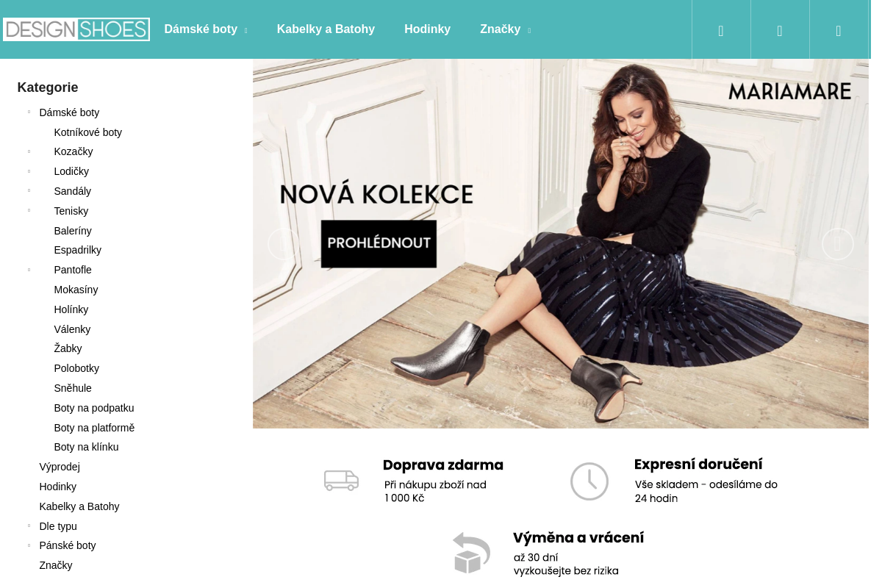Select the Tenisky category link
882x588 pixels.
click(x=71, y=211)
